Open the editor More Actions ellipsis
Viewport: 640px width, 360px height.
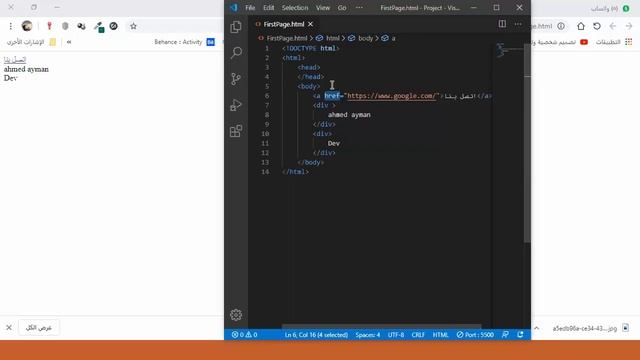click(x=518, y=24)
